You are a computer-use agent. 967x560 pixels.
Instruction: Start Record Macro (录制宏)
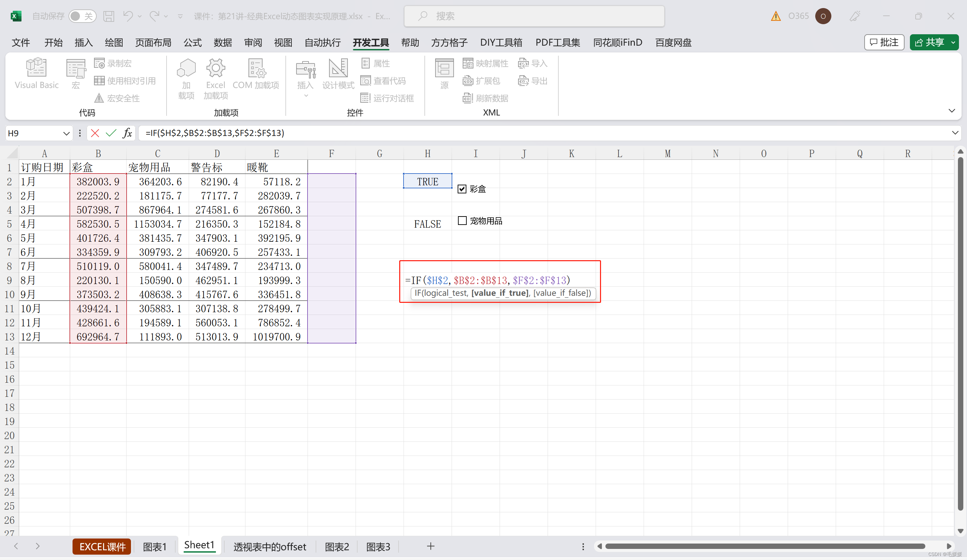point(113,63)
